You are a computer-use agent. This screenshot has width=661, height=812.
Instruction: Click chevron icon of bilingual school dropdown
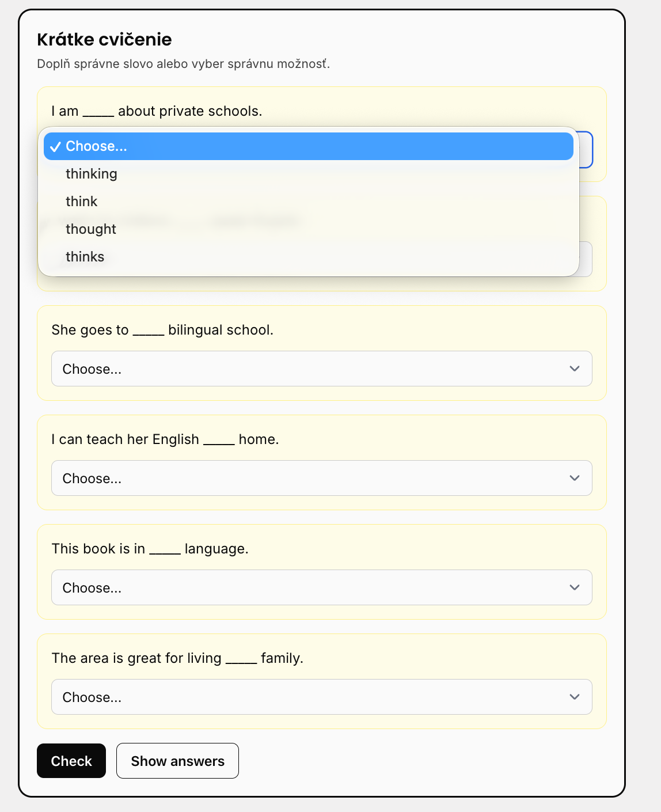tap(575, 369)
